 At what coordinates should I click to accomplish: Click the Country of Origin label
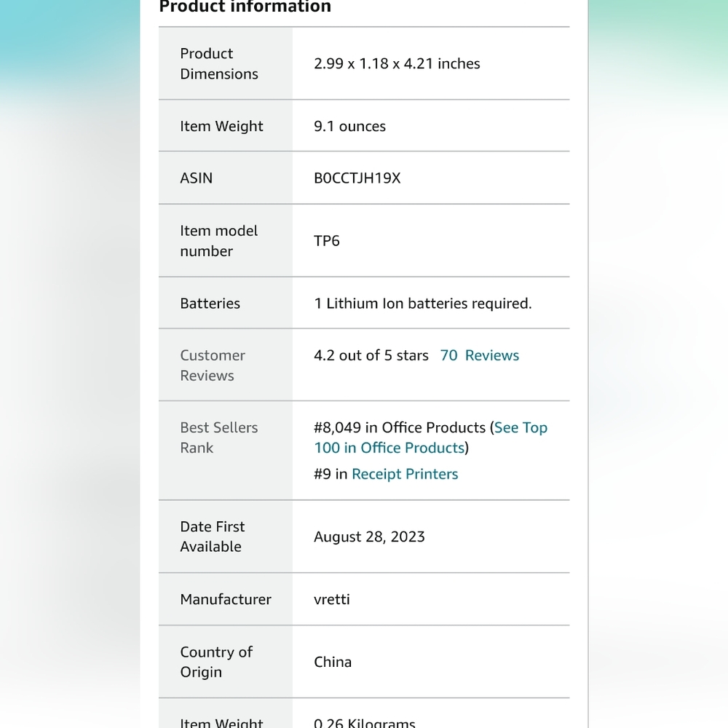[215, 662]
